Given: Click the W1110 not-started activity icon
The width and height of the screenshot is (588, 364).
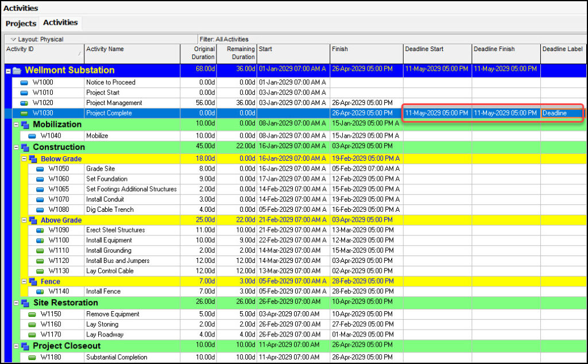Looking at the screenshot, I should [x=40, y=250].
